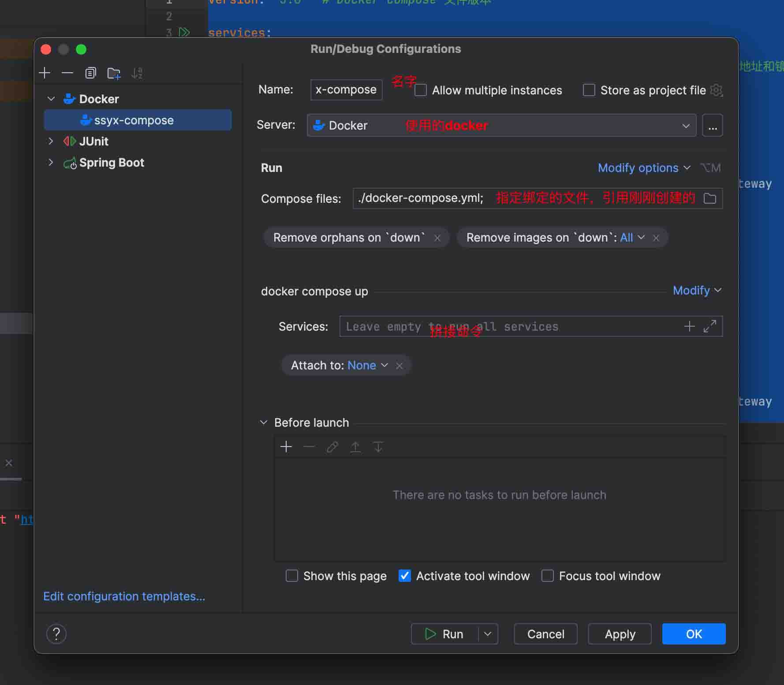Add a new run configuration with plus icon
Image resolution: width=784 pixels, height=685 pixels.
click(x=45, y=73)
